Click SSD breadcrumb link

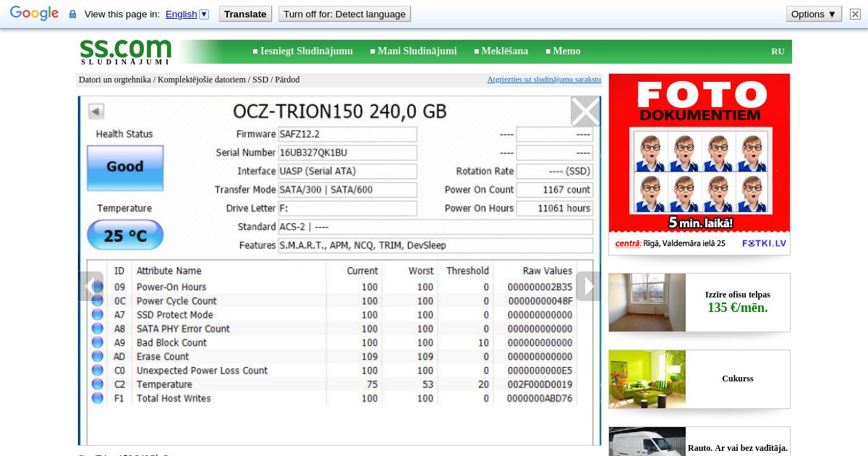(260, 80)
